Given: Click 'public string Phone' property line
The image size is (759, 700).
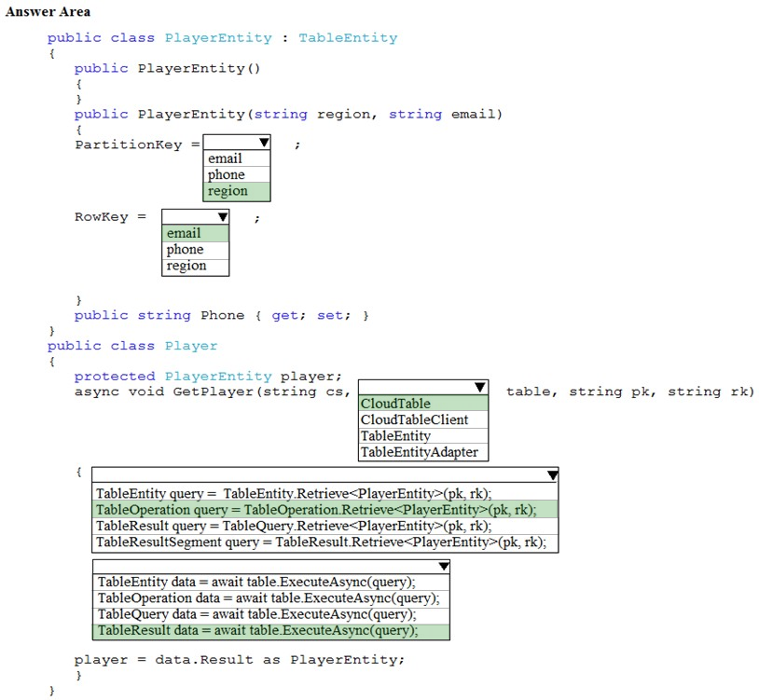Looking at the screenshot, I should (222, 315).
